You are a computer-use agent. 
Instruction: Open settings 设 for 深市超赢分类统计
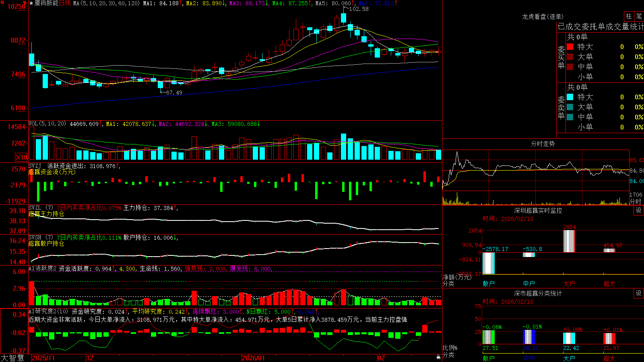(639, 293)
